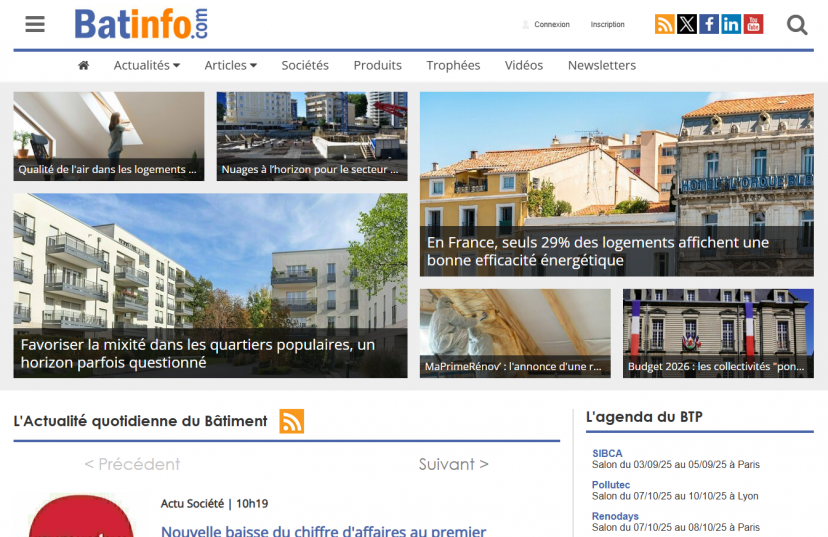Open 'Favoriser la mixité dans les quartiers' article image
This screenshot has height=537, width=828.
pos(211,286)
